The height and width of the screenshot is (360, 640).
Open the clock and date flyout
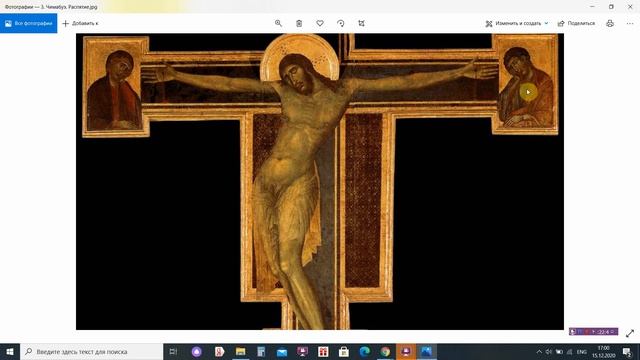coord(604,352)
